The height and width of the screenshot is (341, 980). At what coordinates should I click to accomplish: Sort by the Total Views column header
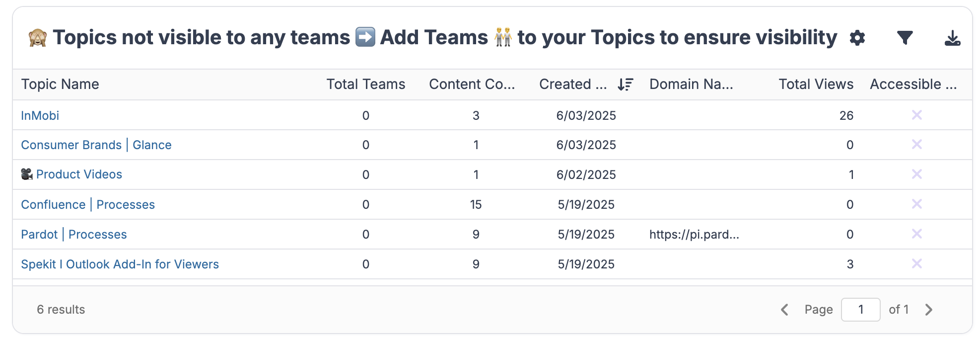click(815, 85)
